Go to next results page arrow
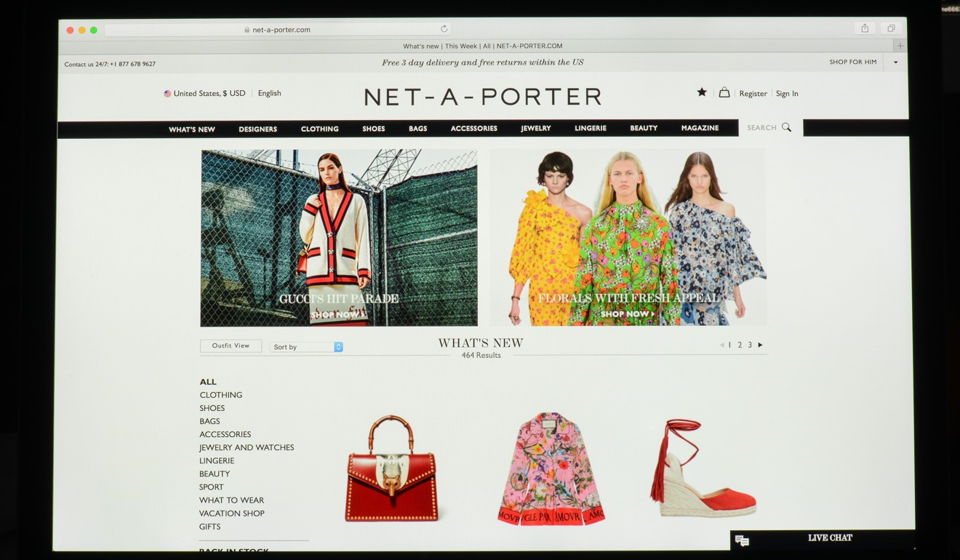The height and width of the screenshot is (560, 960). click(761, 345)
